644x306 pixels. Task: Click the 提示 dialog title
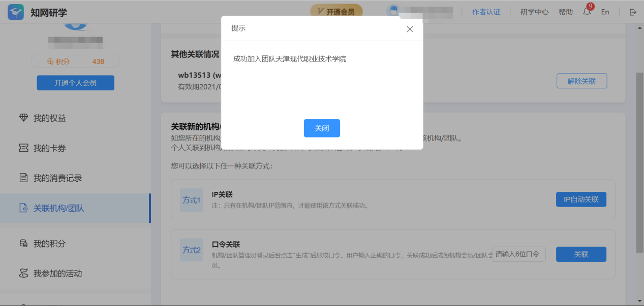pyautogui.click(x=238, y=28)
